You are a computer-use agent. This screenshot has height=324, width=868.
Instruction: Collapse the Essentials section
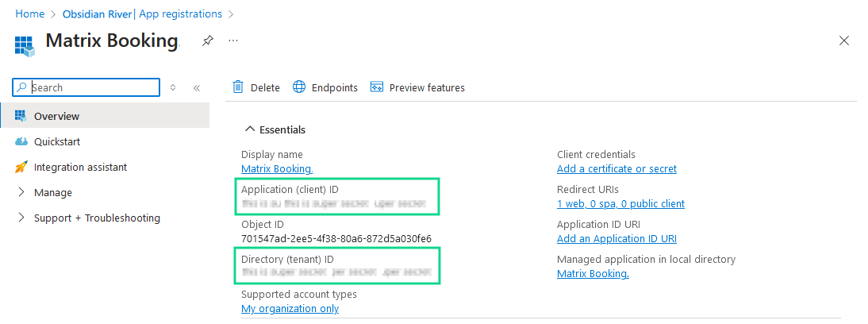coord(250,129)
